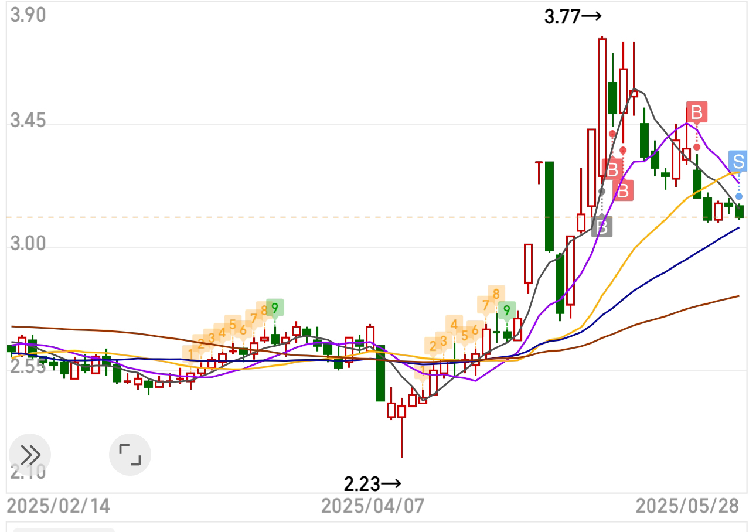The height and width of the screenshot is (532, 756).
Task: Click the 2025/05/28 date label
Action: point(687,505)
